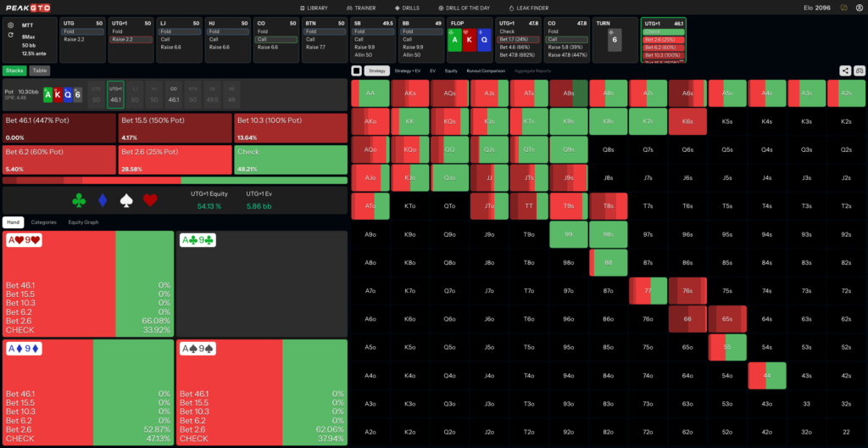The height and width of the screenshot is (448, 868).
Task: Open the Ace-nine of diamonds combo panel
Action: [88, 393]
